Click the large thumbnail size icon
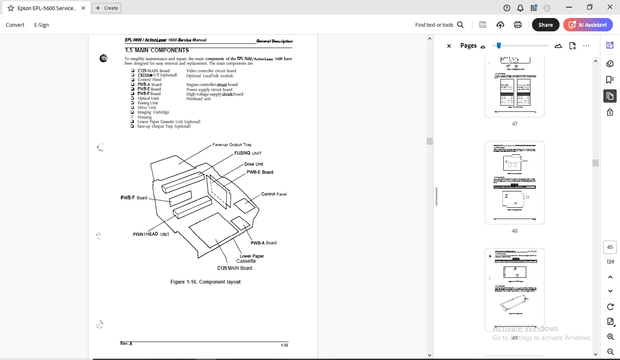 (558, 46)
